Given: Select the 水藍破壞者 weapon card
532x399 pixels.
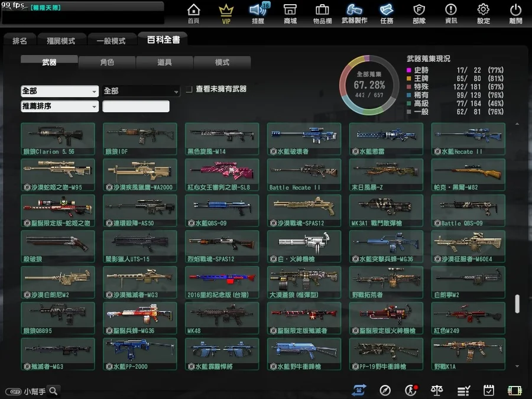Looking at the screenshot, I should (304, 139).
